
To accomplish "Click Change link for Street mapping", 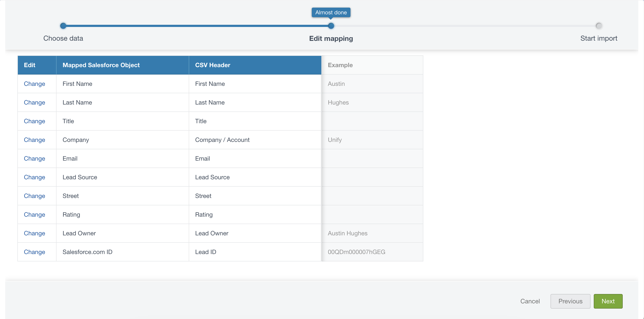I will (x=34, y=196).
